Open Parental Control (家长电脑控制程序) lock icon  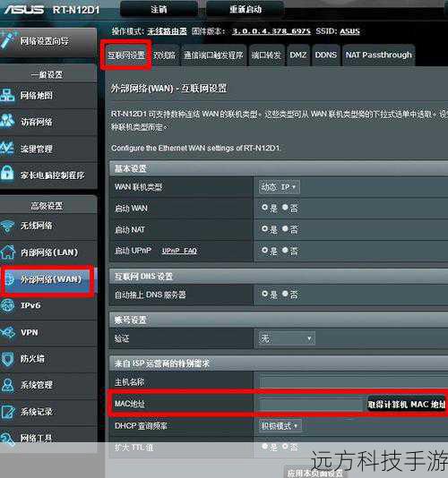point(6,173)
